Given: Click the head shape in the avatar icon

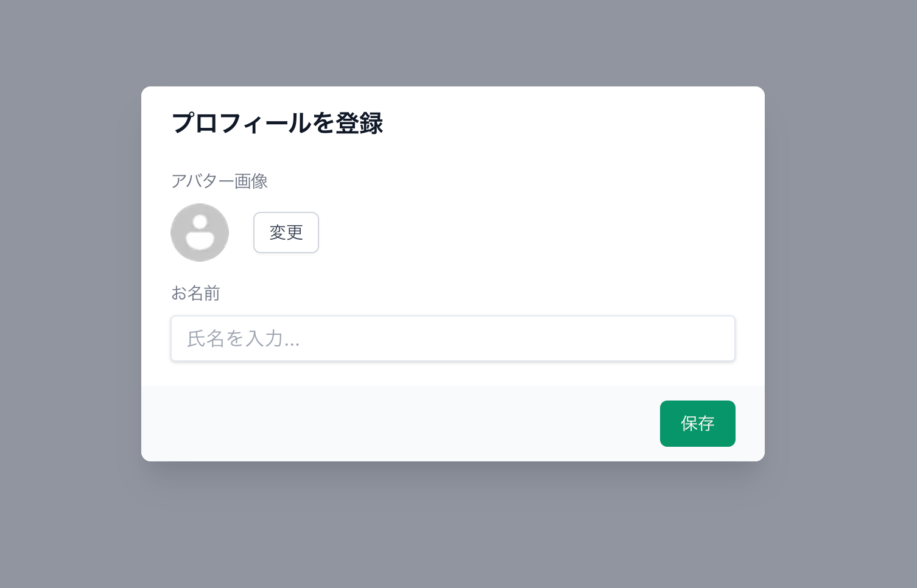Looking at the screenshot, I should (x=200, y=222).
